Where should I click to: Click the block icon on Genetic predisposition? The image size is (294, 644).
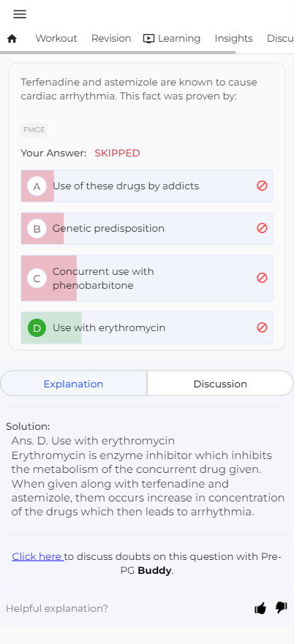[262, 228]
